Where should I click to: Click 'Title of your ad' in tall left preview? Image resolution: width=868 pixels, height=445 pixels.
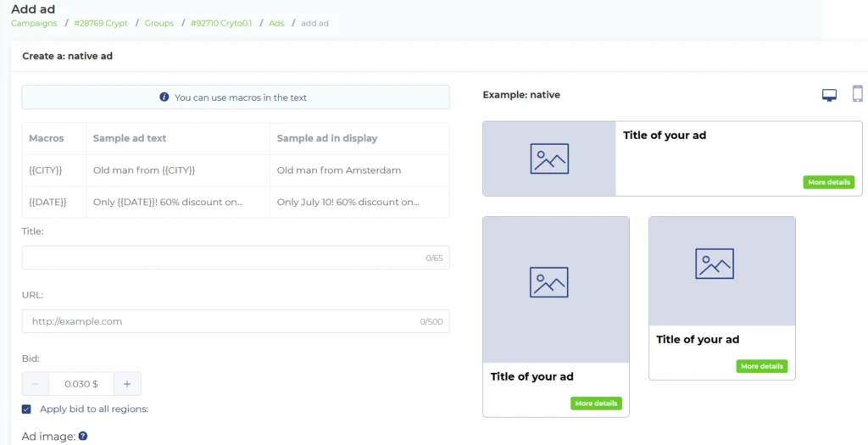click(532, 376)
